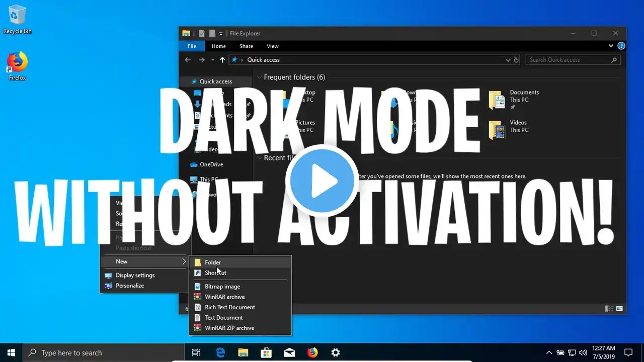Click the File Explorer taskbar icon
This screenshot has width=644, height=362.
(243, 352)
